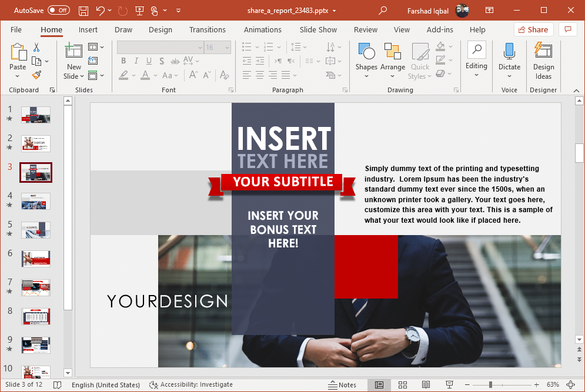This screenshot has width=585, height=392.
Task: Start Slide Show from status bar
Action: [x=449, y=385]
